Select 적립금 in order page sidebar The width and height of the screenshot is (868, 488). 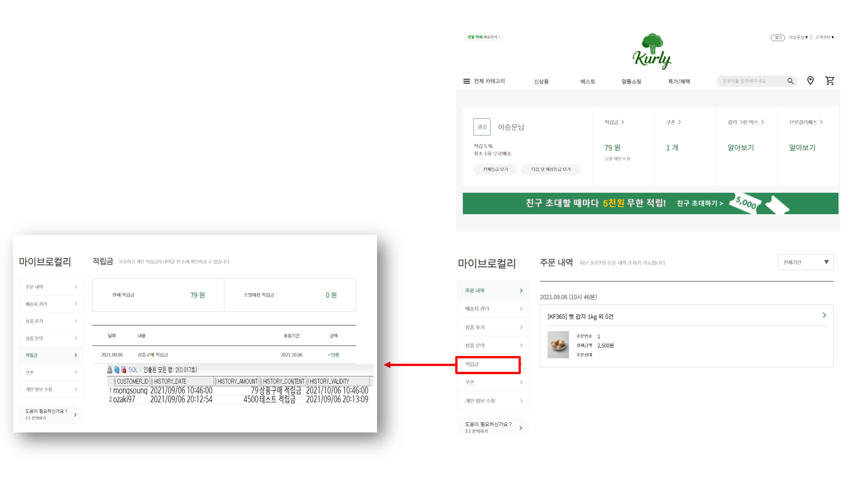tap(488, 364)
